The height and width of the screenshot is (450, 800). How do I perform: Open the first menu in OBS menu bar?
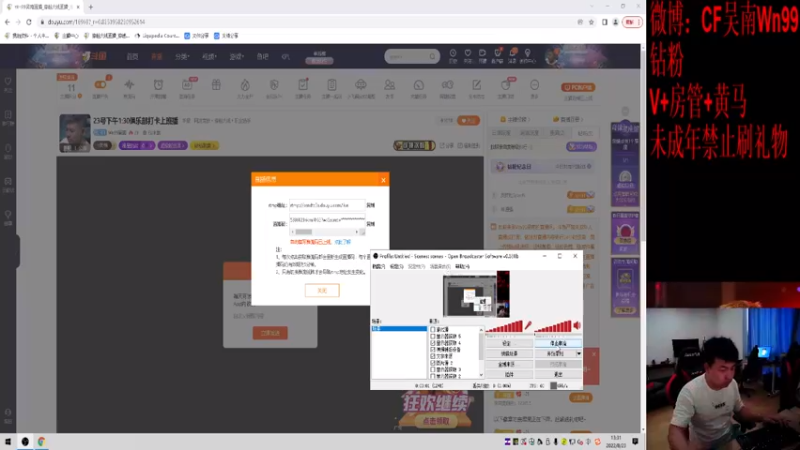379,266
